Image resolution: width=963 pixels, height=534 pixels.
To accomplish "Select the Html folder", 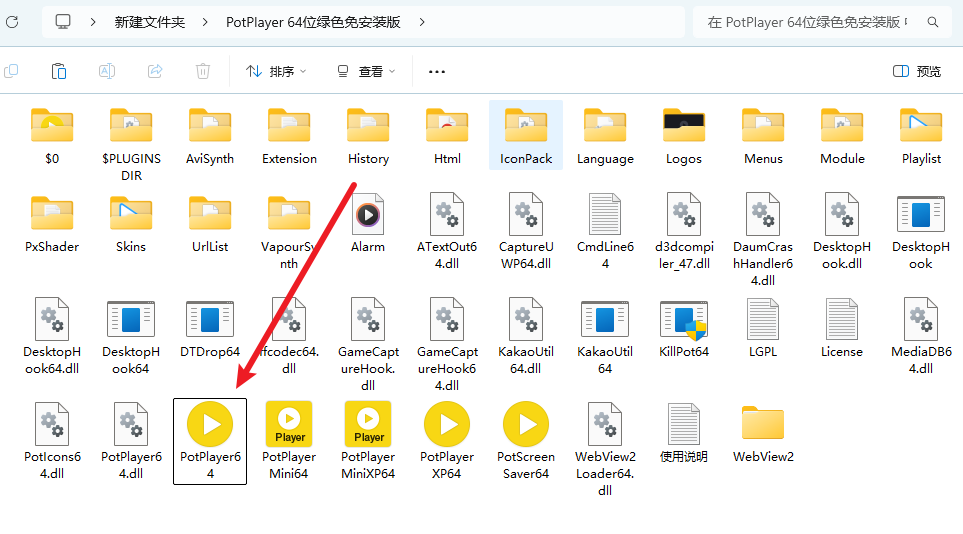I will (x=447, y=136).
